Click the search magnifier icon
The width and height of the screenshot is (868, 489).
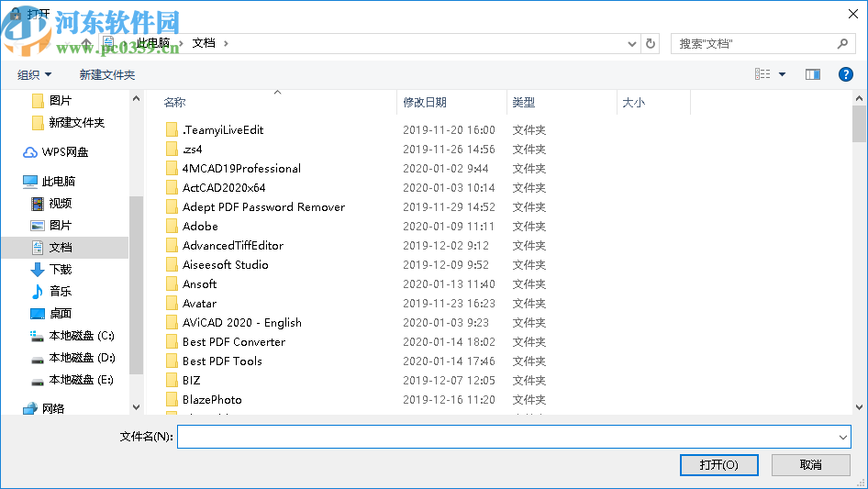pos(842,43)
